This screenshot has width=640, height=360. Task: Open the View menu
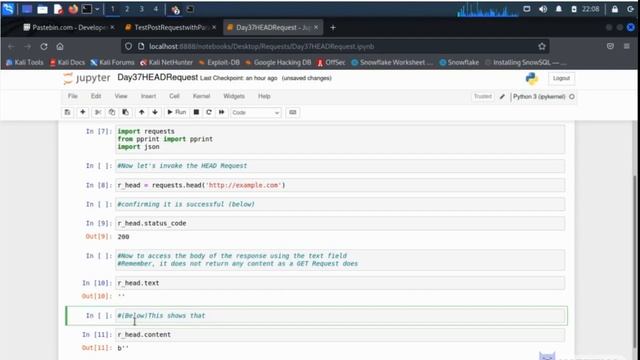click(121, 96)
